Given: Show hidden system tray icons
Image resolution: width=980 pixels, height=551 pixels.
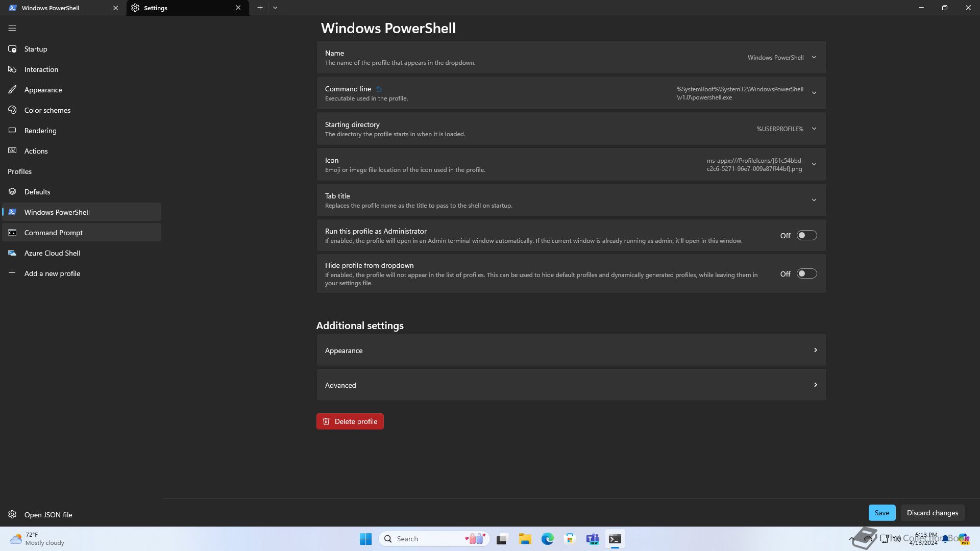Looking at the screenshot, I should pyautogui.click(x=851, y=539).
